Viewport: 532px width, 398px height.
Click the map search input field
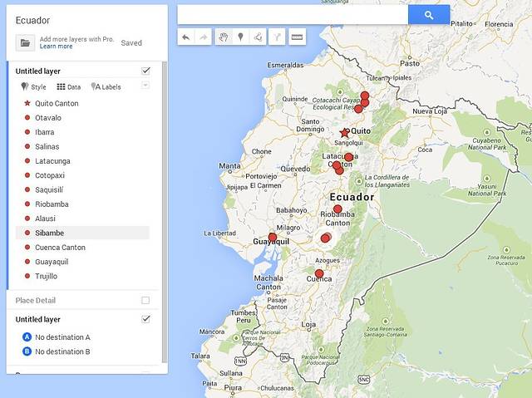293,15
